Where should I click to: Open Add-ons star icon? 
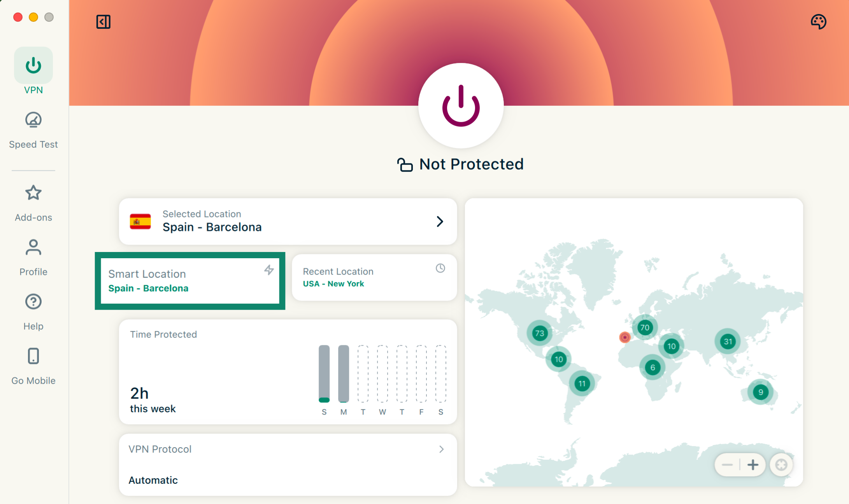33,193
